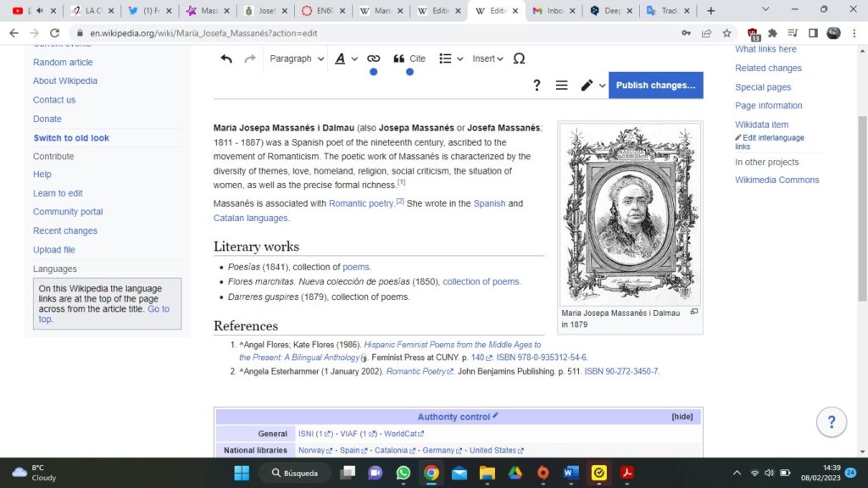Viewport: 868px width, 488px height.
Task: Click the Publish changes button
Action: pos(655,86)
